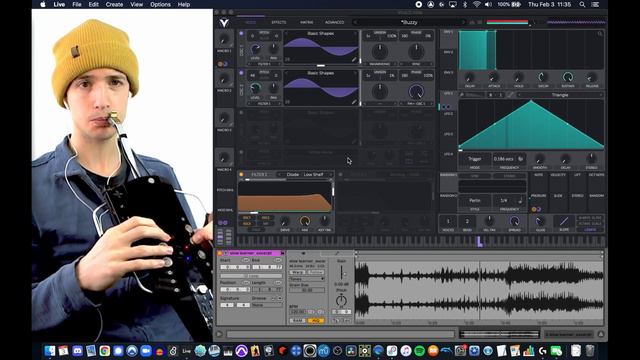
Task: Click the LFO Smooth knob
Action: pyautogui.click(x=540, y=159)
